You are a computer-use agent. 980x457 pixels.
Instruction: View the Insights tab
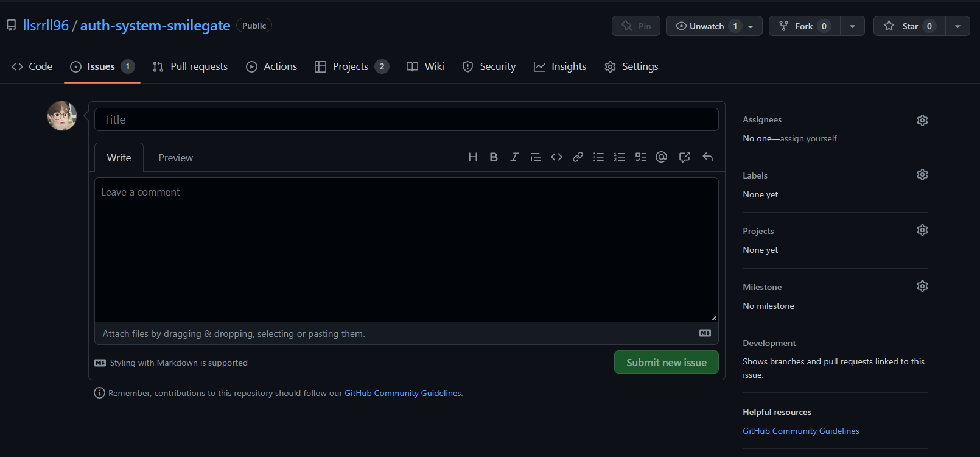560,66
